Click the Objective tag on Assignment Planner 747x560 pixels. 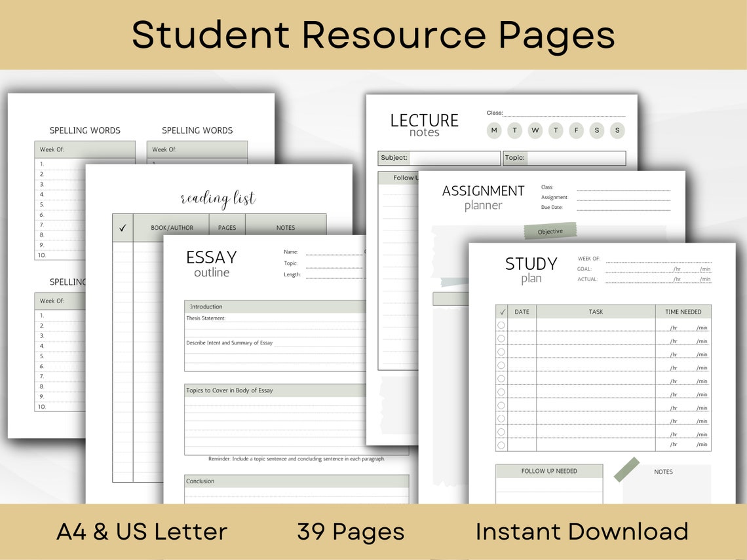[x=549, y=231]
